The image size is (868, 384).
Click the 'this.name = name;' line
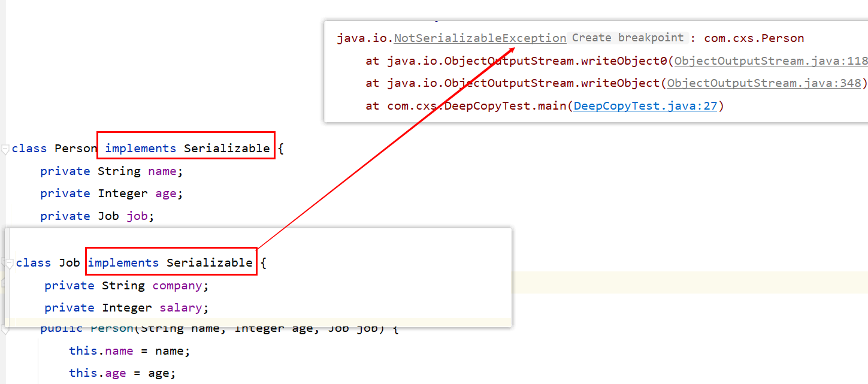pyautogui.click(x=129, y=351)
